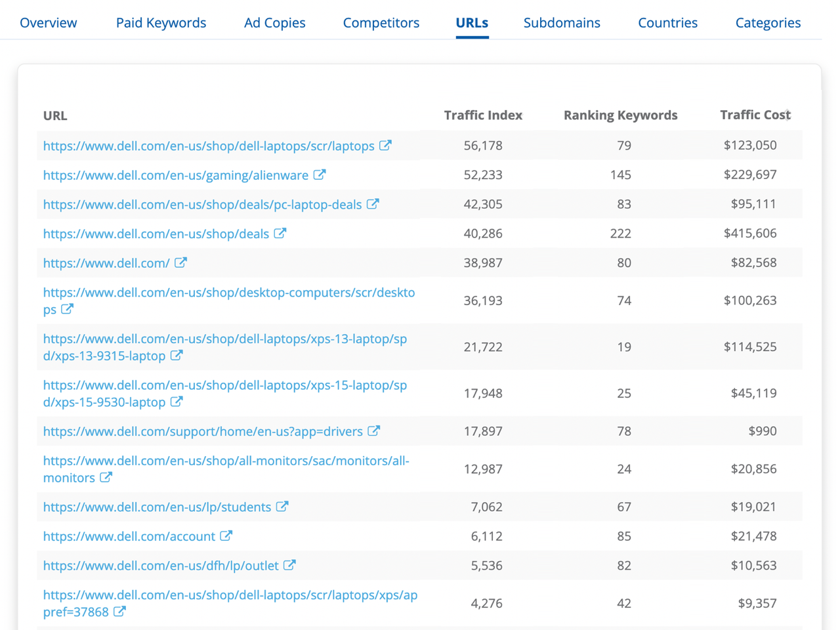Open the laptops/xps appref=37868 URL link
Image resolution: width=840 pixels, height=630 pixels.
point(230,603)
